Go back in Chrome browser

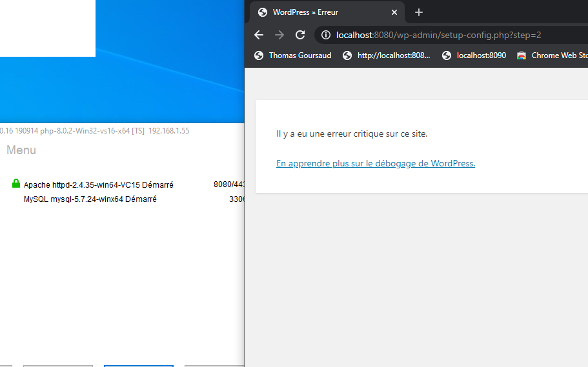(x=259, y=35)
